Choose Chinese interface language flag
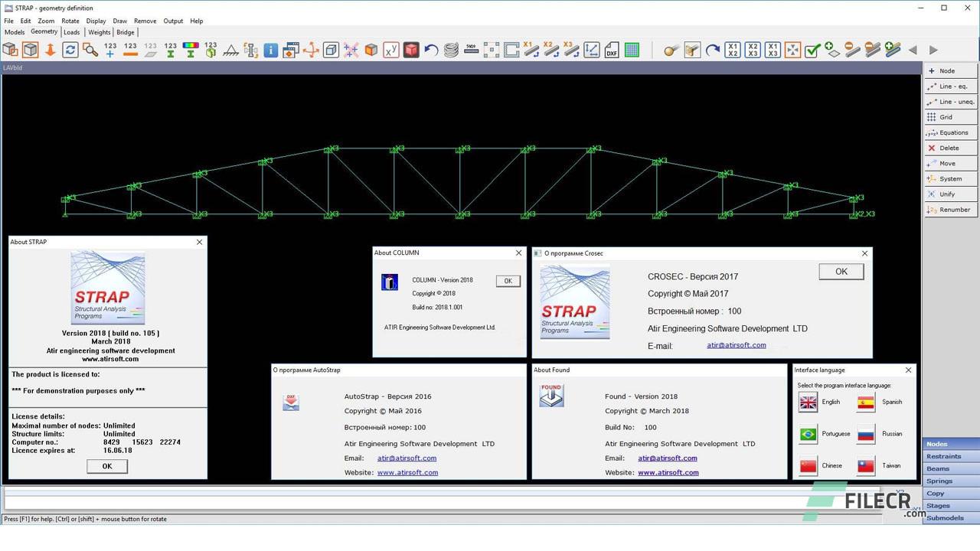Screen dimensions: 980x551 pyautogui.click(x=808, y=465)
